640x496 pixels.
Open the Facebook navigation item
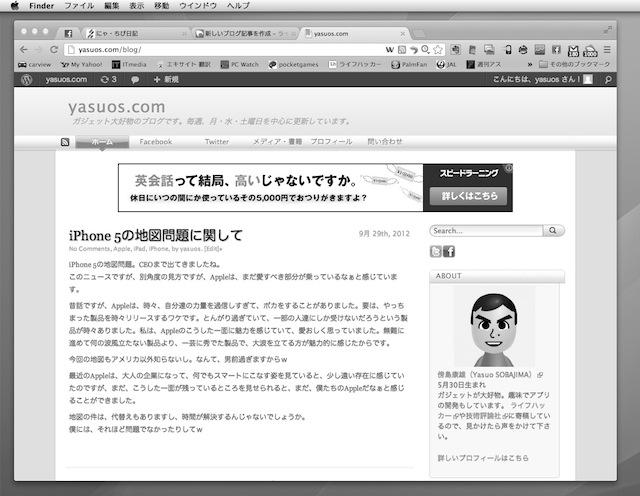click(156, 142)
